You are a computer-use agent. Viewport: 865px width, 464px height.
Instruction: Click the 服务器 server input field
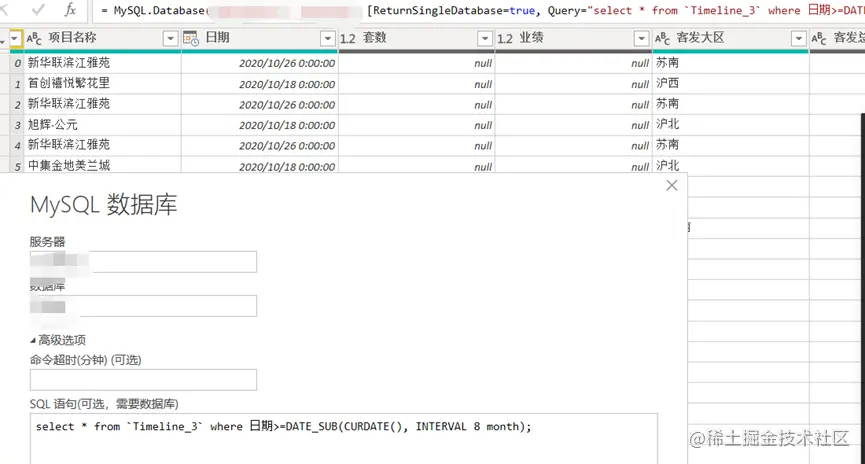pos(143,262)
